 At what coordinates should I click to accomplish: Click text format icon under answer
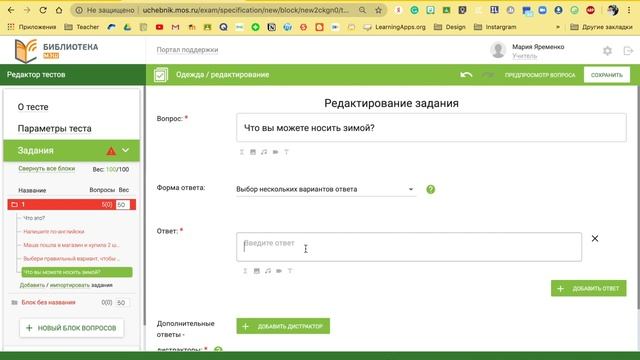tap(290, 271)
